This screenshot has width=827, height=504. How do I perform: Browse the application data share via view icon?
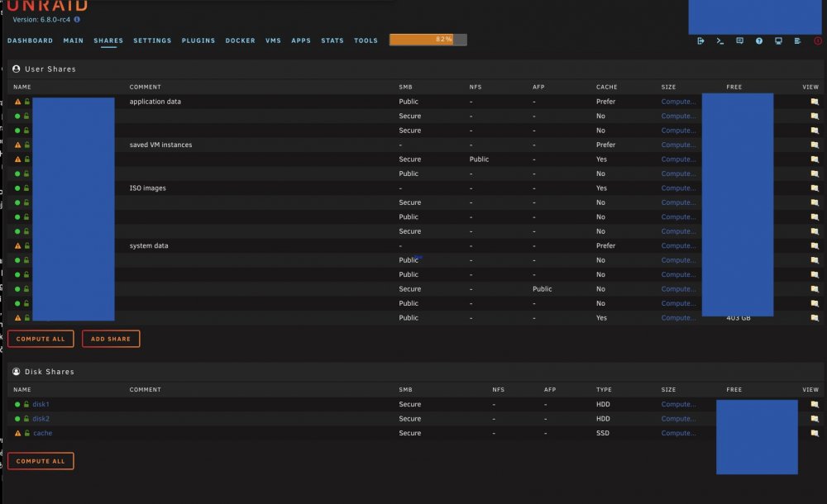coord(815,102)
